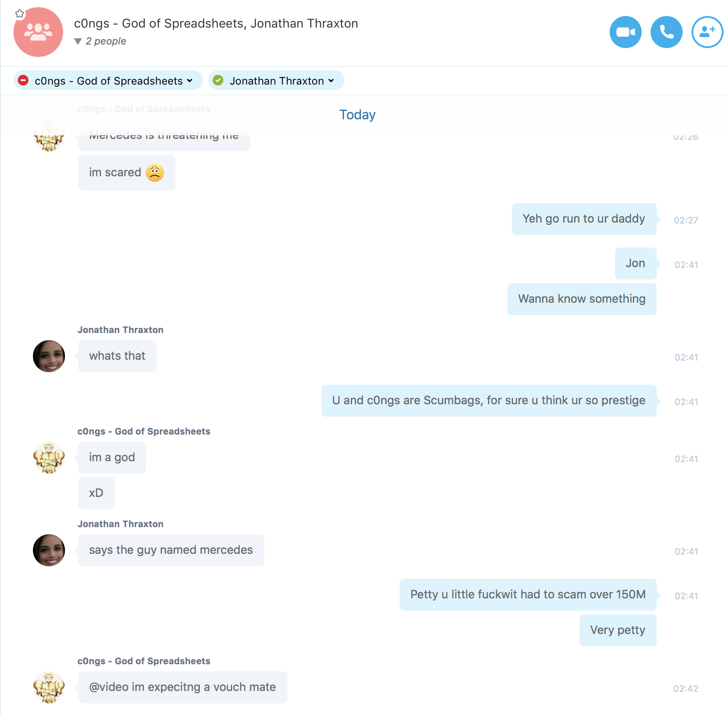Open c0ngs avatar beside 'im a god'
Screen dimensions: 728x715
click(49, 458)
